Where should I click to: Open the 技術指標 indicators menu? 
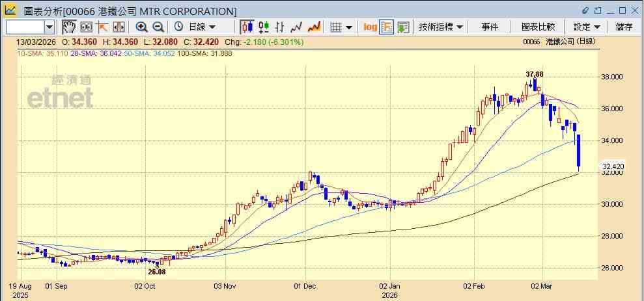coord(441,27)
